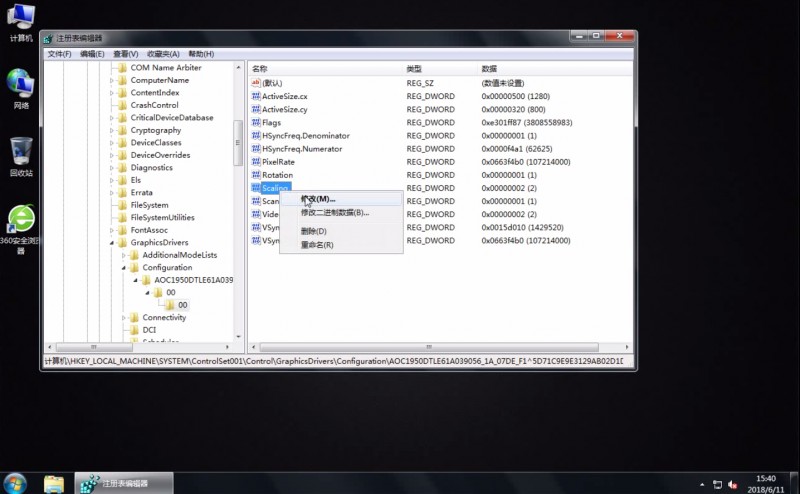Open the 查看(V) menu
800x494 pixels.
tap(126, 54)
